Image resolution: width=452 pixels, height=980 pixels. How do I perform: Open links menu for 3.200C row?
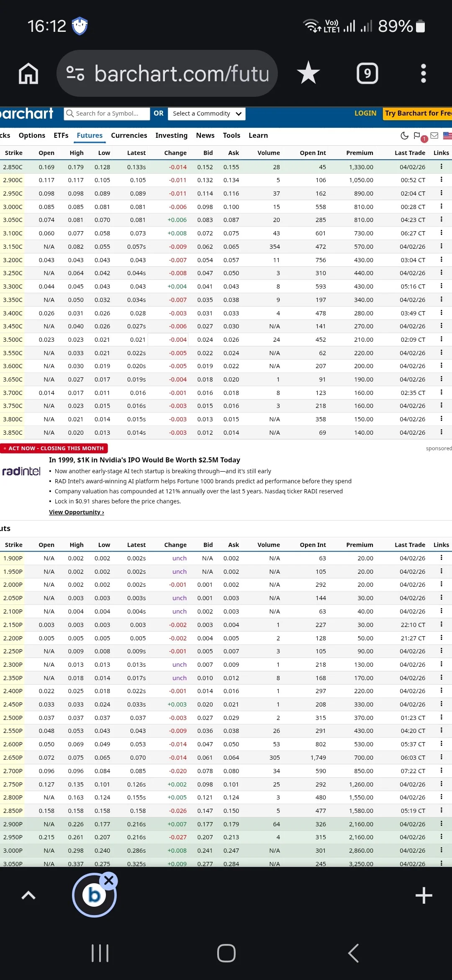click(441, 259)
